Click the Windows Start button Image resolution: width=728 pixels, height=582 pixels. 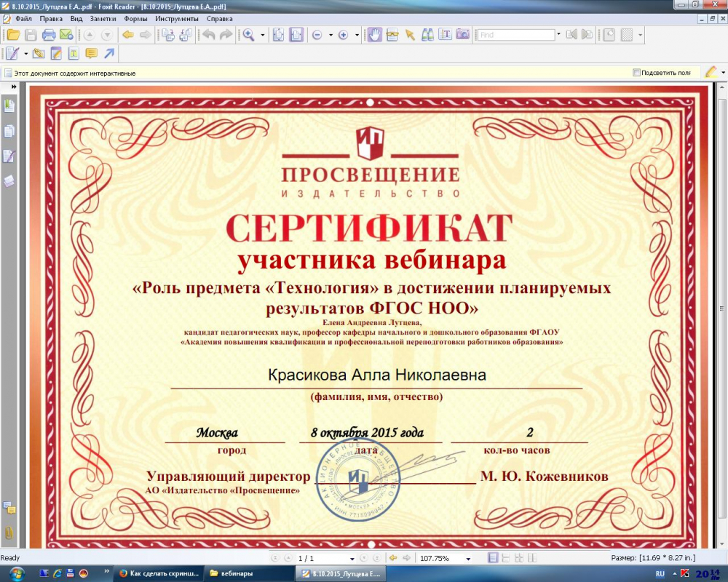pos(17,574)
